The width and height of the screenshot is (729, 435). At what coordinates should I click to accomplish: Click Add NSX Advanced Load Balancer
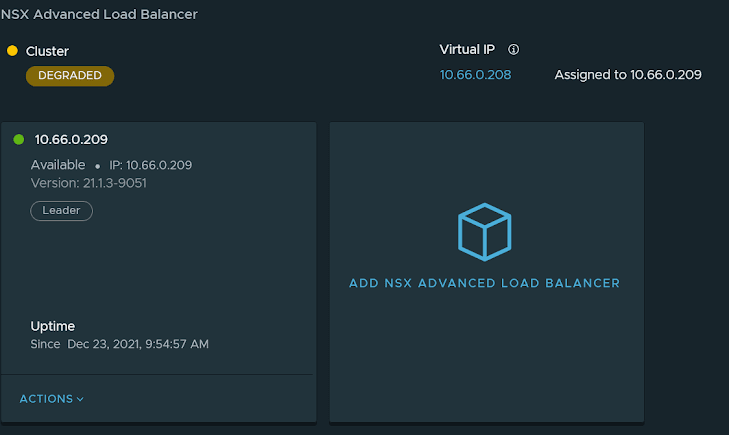click(x=484, y=283)
